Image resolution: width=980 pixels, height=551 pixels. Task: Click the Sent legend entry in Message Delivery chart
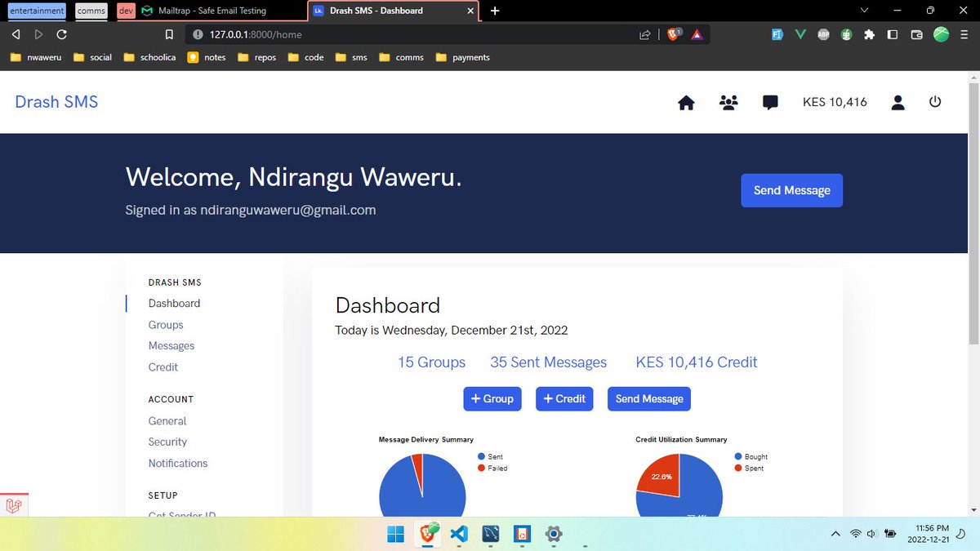click(491, 456)
